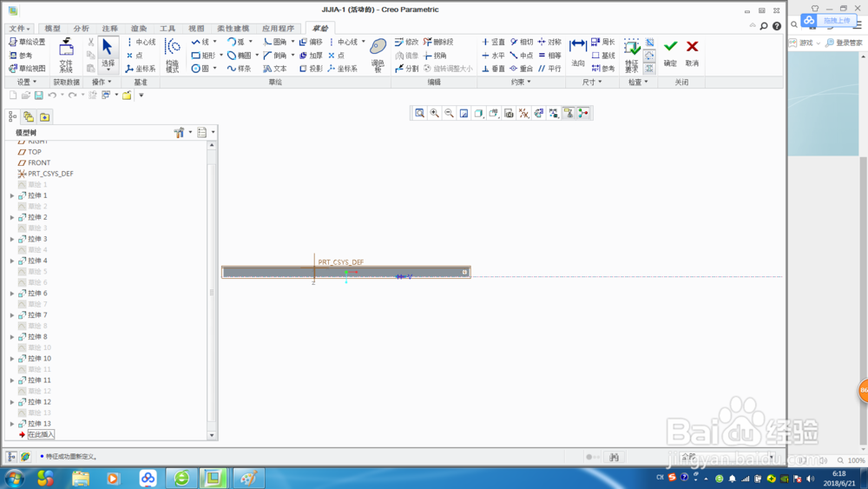Click the model tree scroll down arrow
868x489 pixels.
(x=212, y=435)
